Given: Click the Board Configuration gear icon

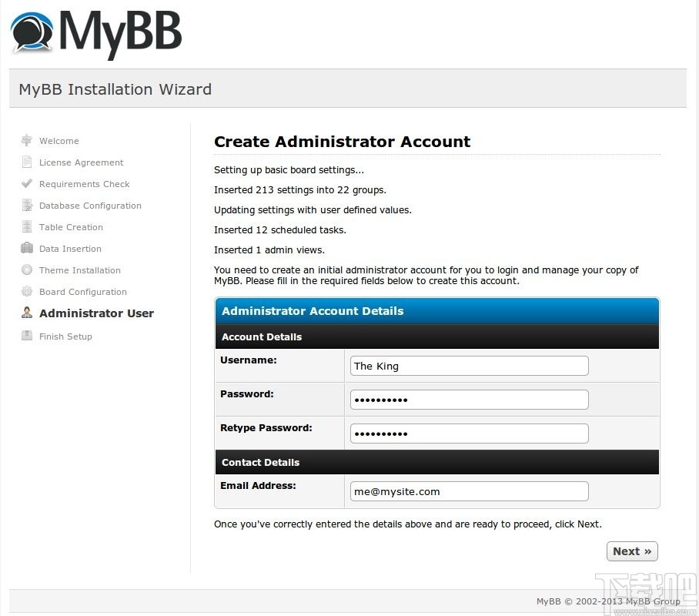Looking at the screenshot, I should point(28,292).
